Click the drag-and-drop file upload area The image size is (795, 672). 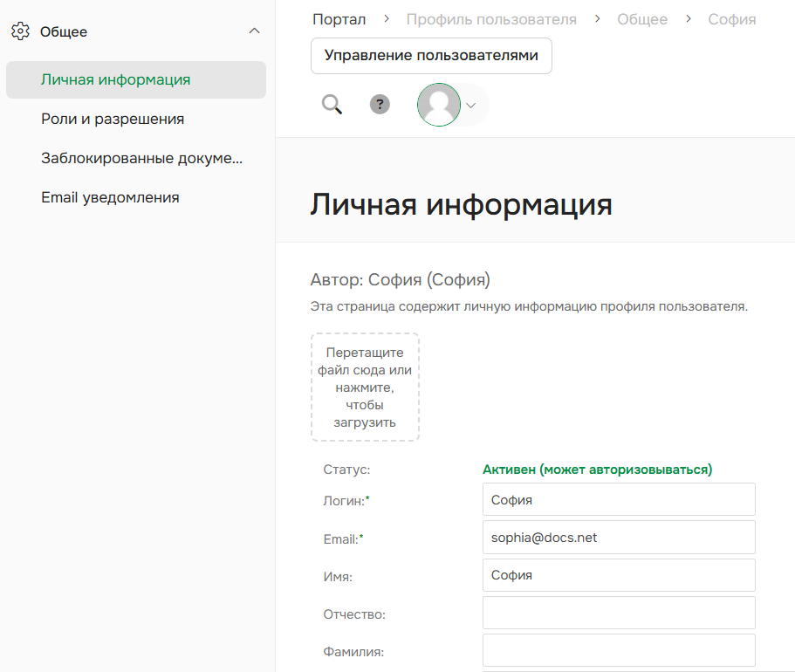pyautogui.click(x=365, y=387)
